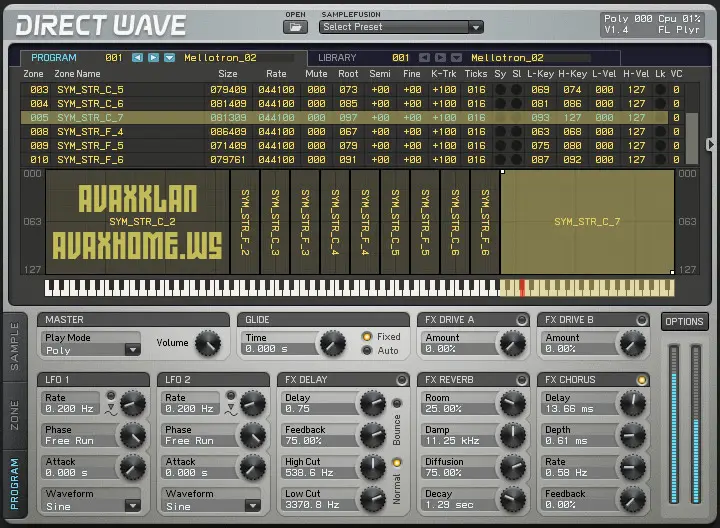Toggle LFO 2 rate sync LED
This screenshot has width=720, height=528.
[x=231, y=395]
